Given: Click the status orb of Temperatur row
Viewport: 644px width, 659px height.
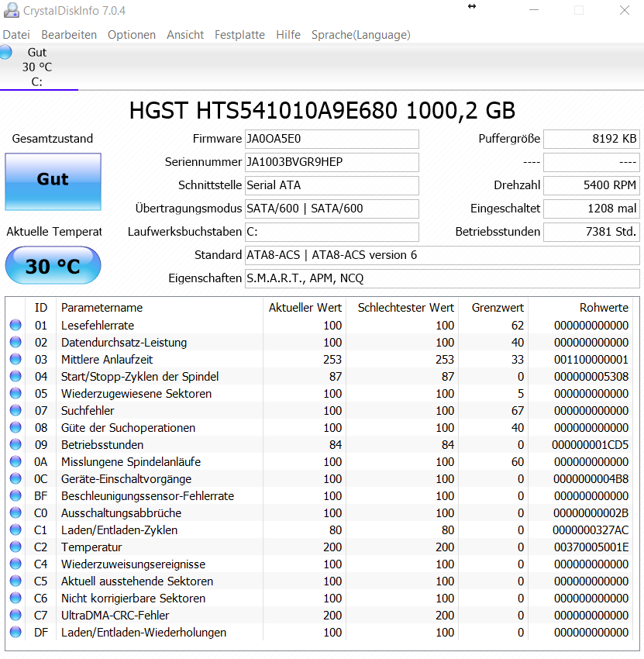Looking at the screenshot, I should pyautogui.click(x=15, y=547).
